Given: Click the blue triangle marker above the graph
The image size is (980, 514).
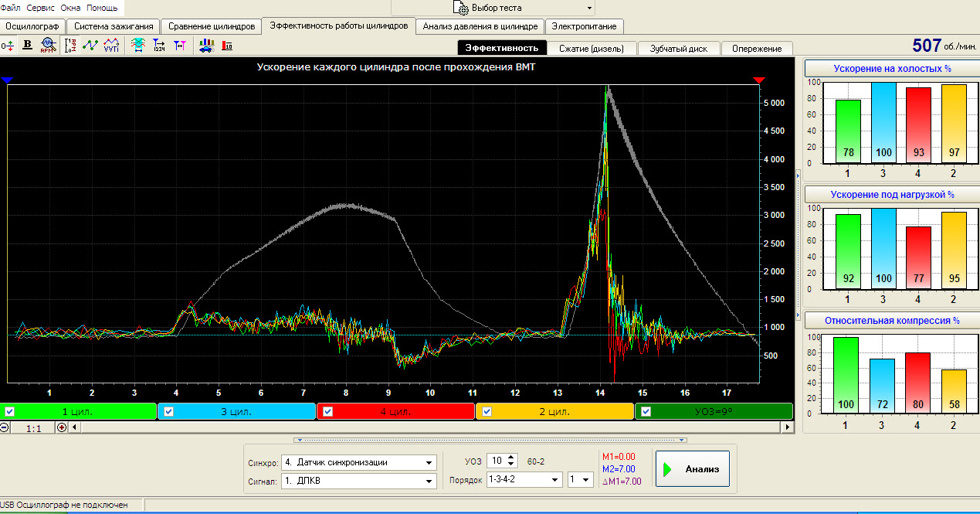Looking at the screenshot, I should [x=8, y=80].
